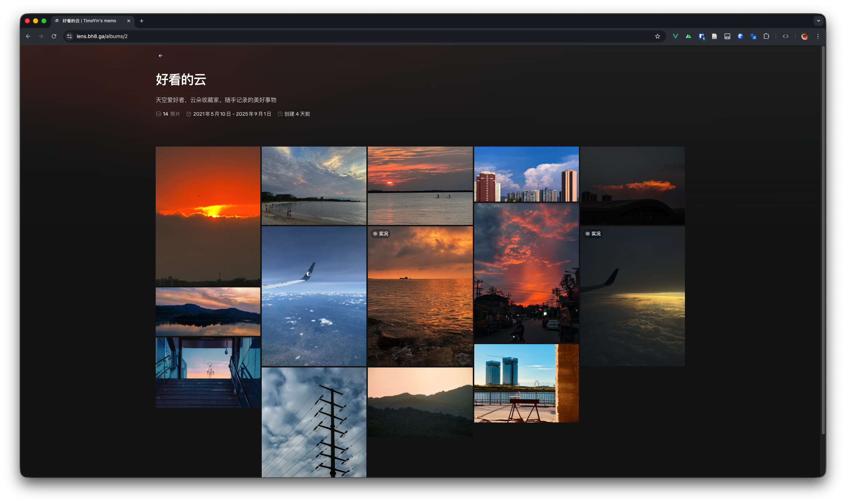
Task: Open Google Translate extension
Action: 753,36
